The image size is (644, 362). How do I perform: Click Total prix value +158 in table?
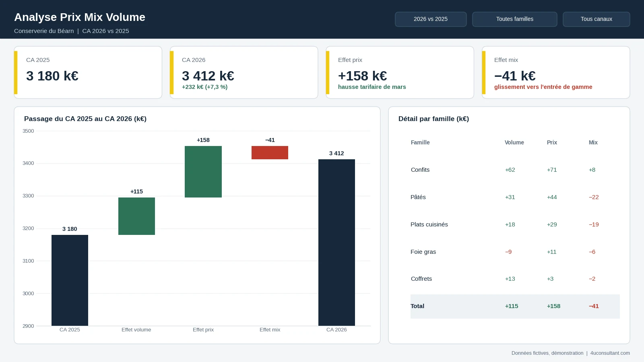click(553, 306)
